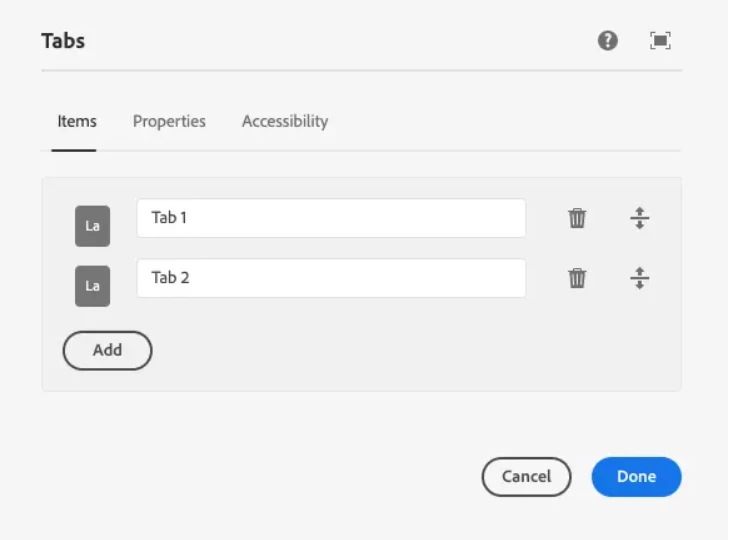Switch to the Items tab
Image resolution: width=729 pixels, height=540 pixels.
click(x=76, y=122)
